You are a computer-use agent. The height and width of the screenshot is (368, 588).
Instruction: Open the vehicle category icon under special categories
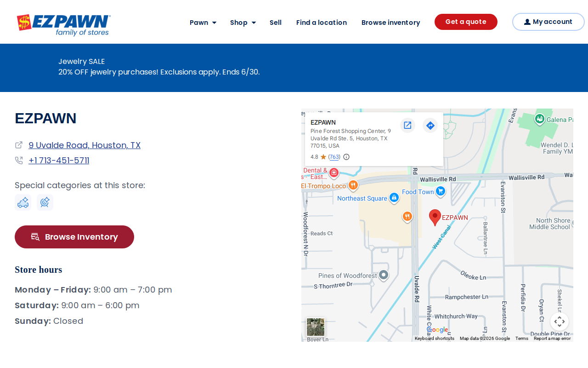tap(23, 202)
